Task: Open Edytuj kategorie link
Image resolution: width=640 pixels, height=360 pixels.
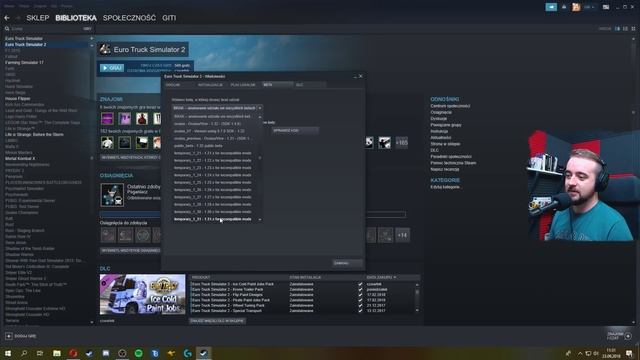Action: click(445, 187)
